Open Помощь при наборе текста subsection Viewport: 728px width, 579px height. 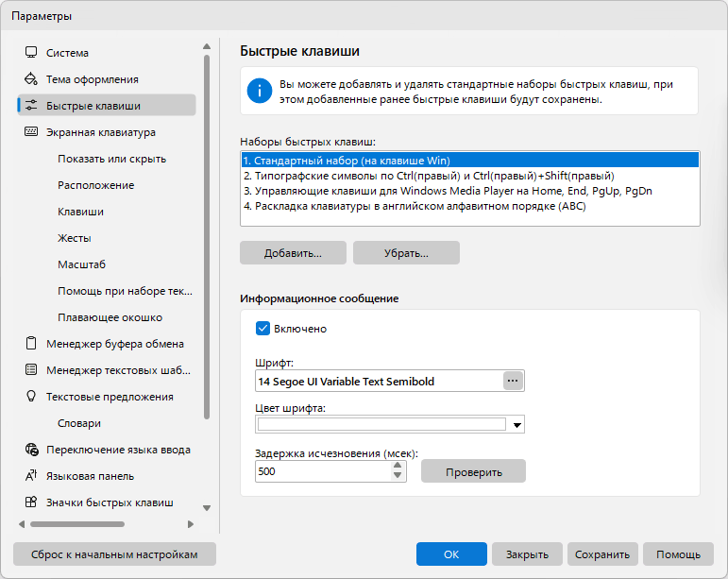pyautogui.click(x=125, y=291)
